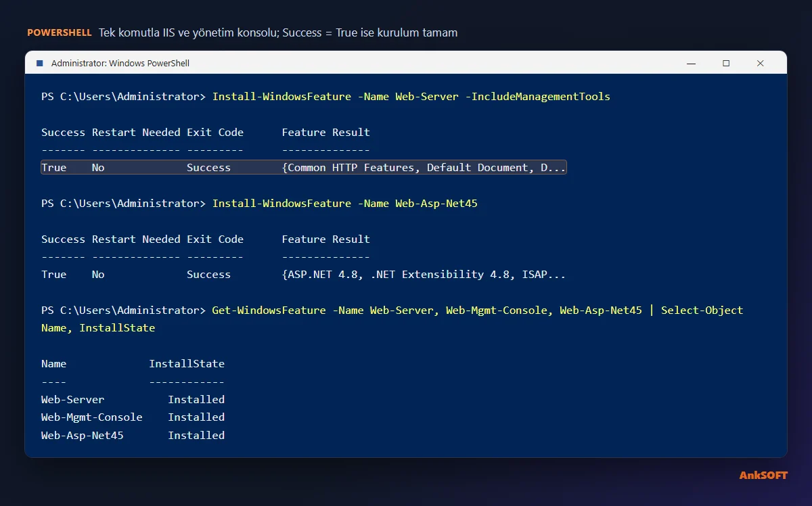Maximize the Windows PowerShell window
812x506 pixels.
coord(726,63)
